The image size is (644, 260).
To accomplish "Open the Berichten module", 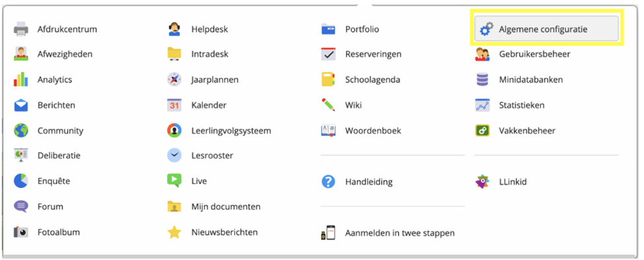I will [56, 105].
